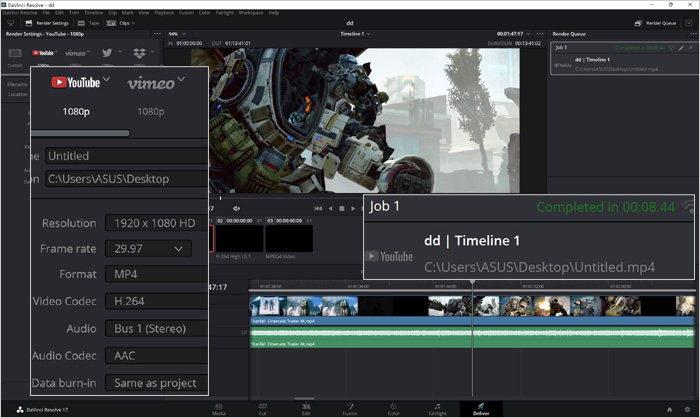
Task: Select the small Vimeo preset in preset row
Action: [x=77, y=53]
